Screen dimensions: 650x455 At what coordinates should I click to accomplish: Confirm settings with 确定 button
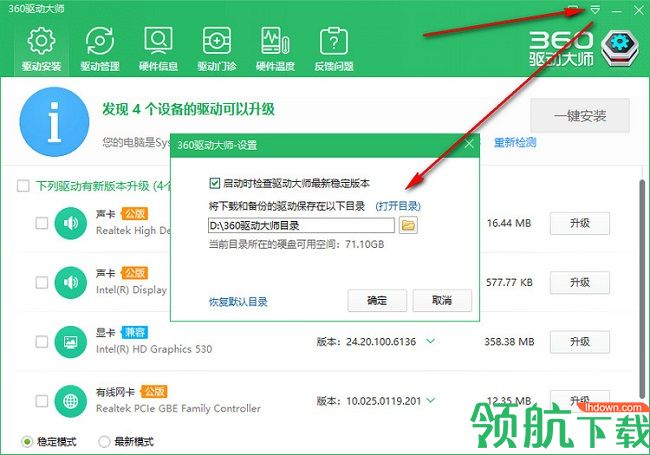(x=377, y=300)
